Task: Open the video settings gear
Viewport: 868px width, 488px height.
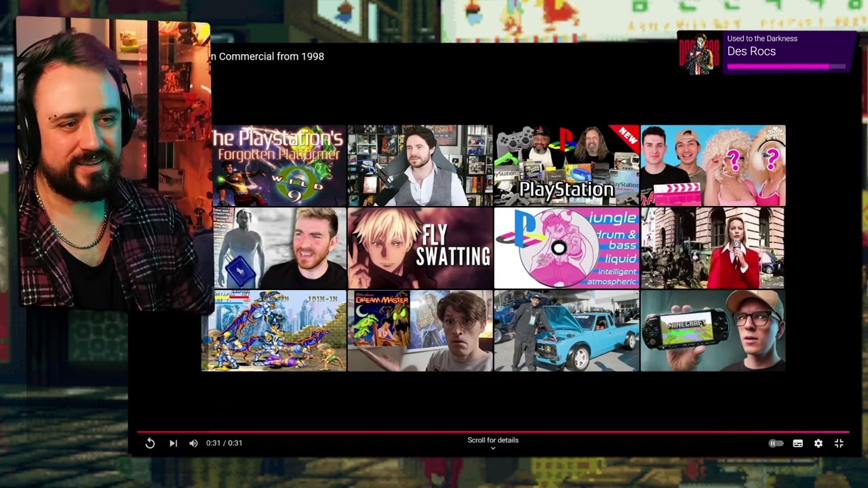Action: coord(818,443)
